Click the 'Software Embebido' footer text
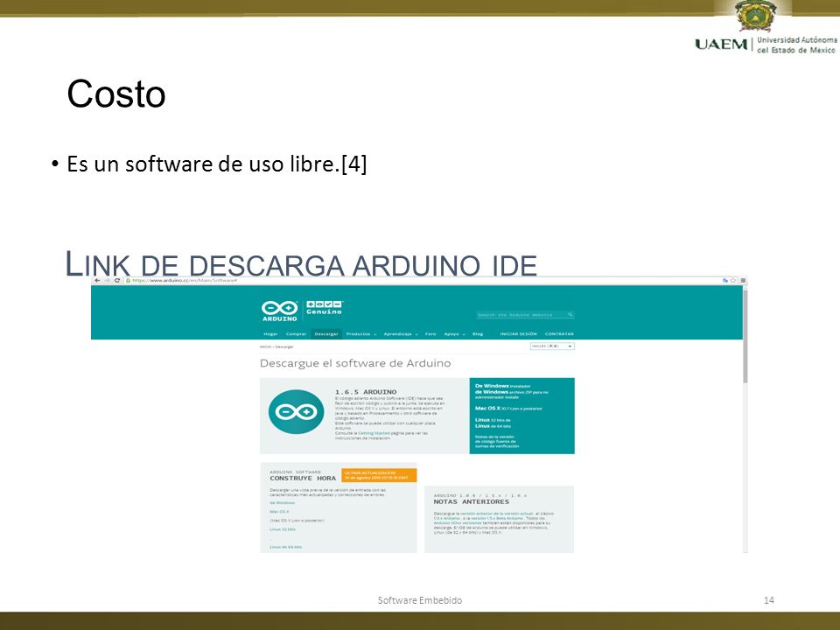 click(419, 600)
